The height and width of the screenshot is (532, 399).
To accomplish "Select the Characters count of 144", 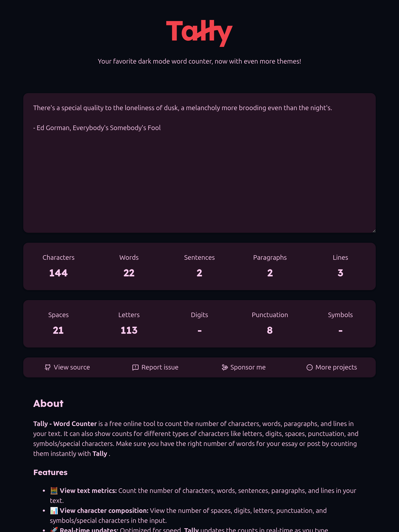I will [x=58, y=273].
